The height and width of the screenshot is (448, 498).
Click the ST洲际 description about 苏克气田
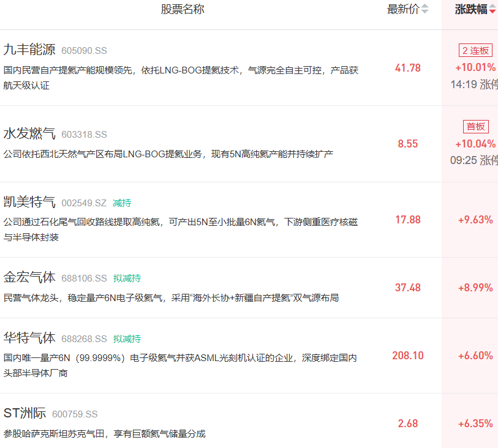[105, 434]
